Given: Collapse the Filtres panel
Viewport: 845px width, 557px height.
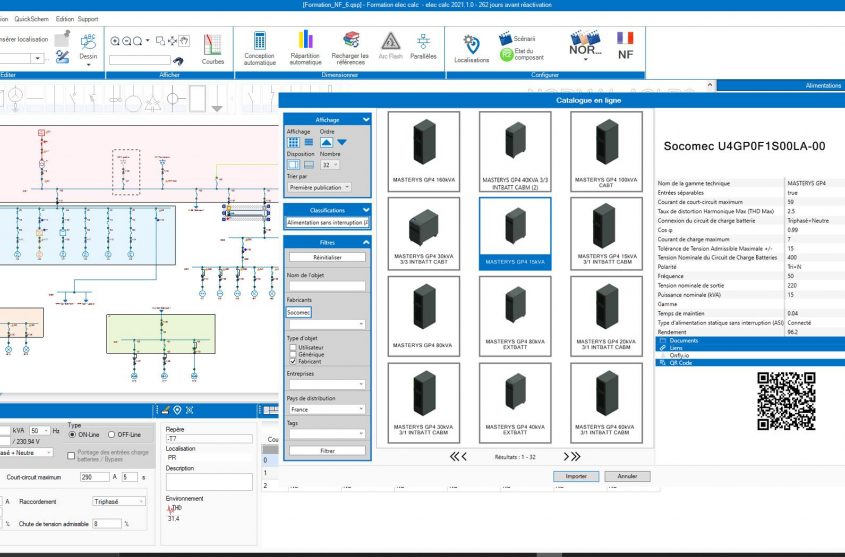Looking at the screenshot, I should point(366,242).
